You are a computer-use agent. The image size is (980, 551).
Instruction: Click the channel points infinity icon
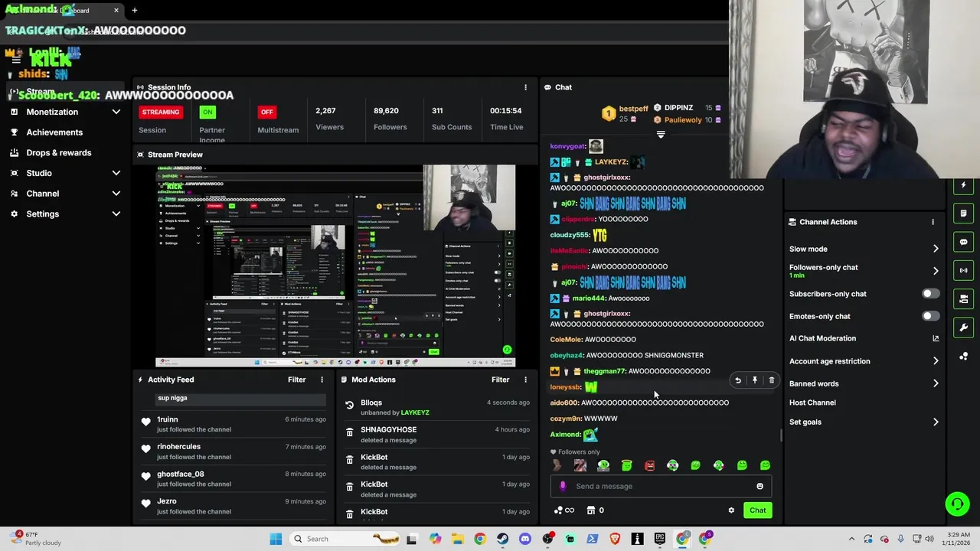tap(564, 510)
